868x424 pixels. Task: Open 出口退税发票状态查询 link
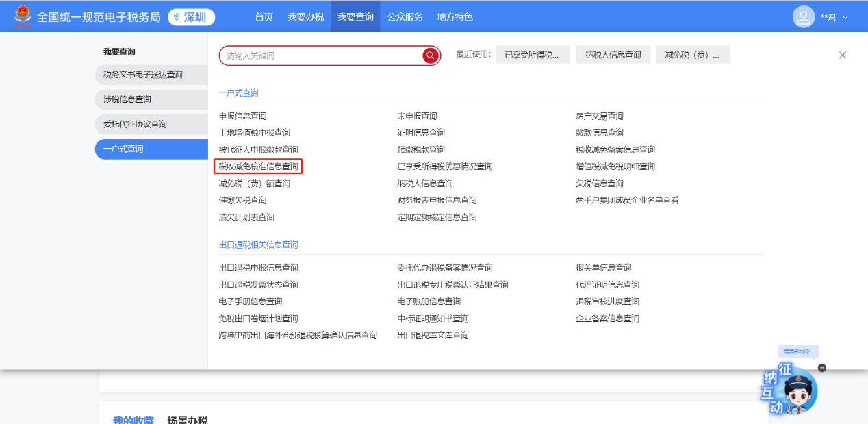(x=259, y=285)
